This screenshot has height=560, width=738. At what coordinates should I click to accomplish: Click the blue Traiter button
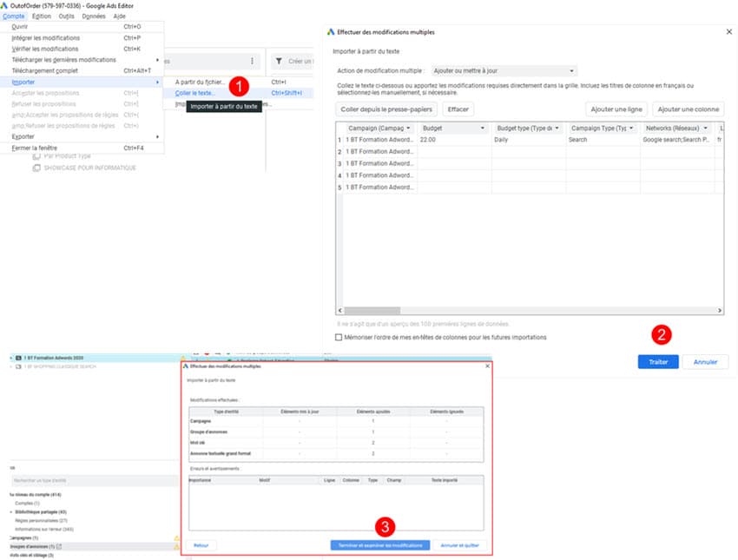(x=658, y=362)
